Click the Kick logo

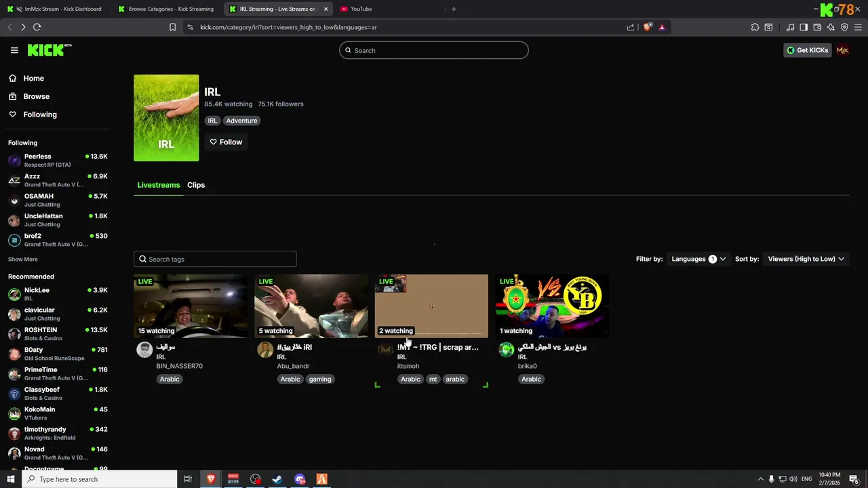[x=49, y=50]
